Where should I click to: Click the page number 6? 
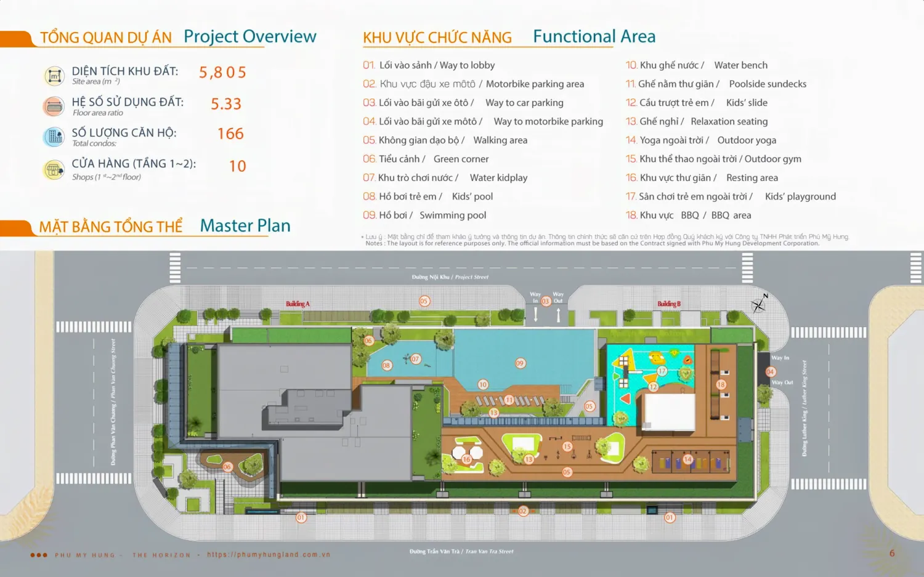(892, 553)
